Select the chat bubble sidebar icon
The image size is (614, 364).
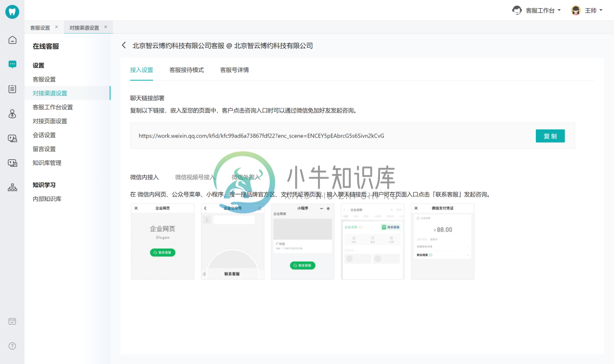coord(12,64)
